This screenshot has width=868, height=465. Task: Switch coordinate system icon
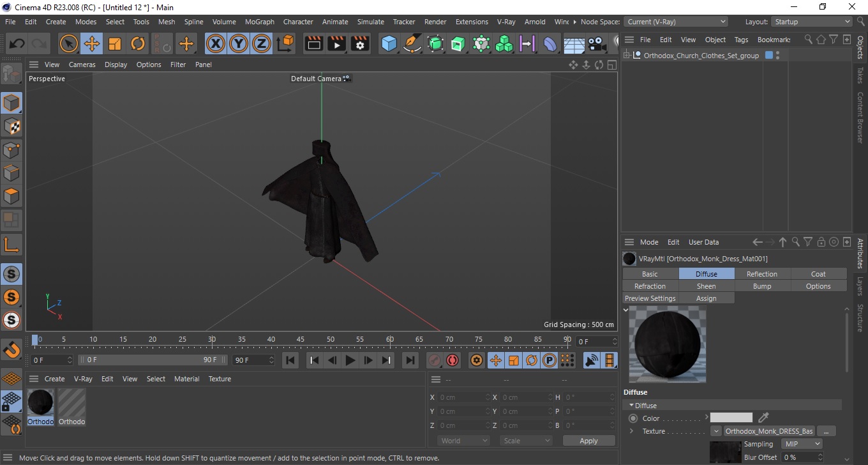point(285,44)
